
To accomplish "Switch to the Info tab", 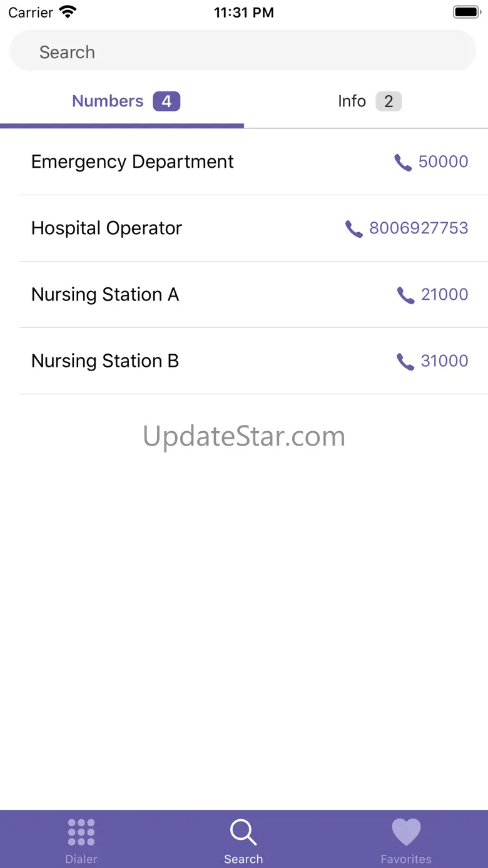I will (x=366, y=101).
